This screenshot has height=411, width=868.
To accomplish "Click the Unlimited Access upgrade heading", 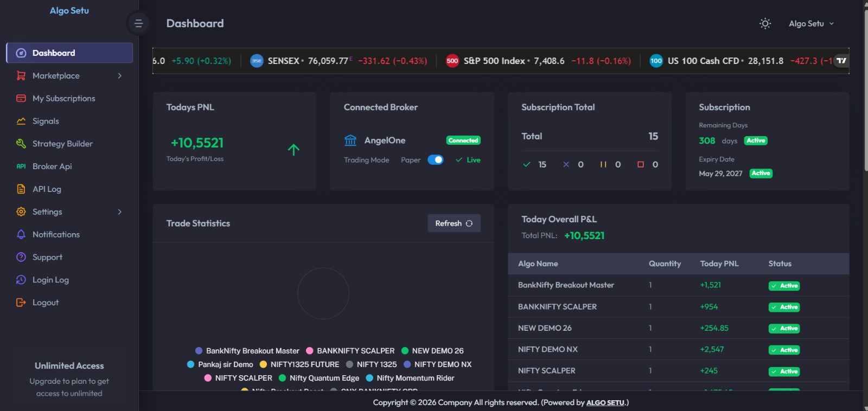I will pos(69,366).
